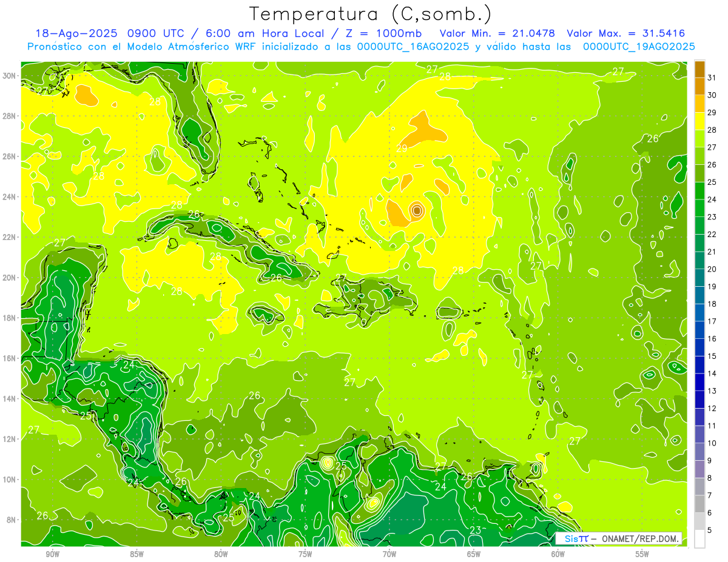Click the colorbar tick label 31
This screenshot has height=562, width=728.
[x=712, y=78]
